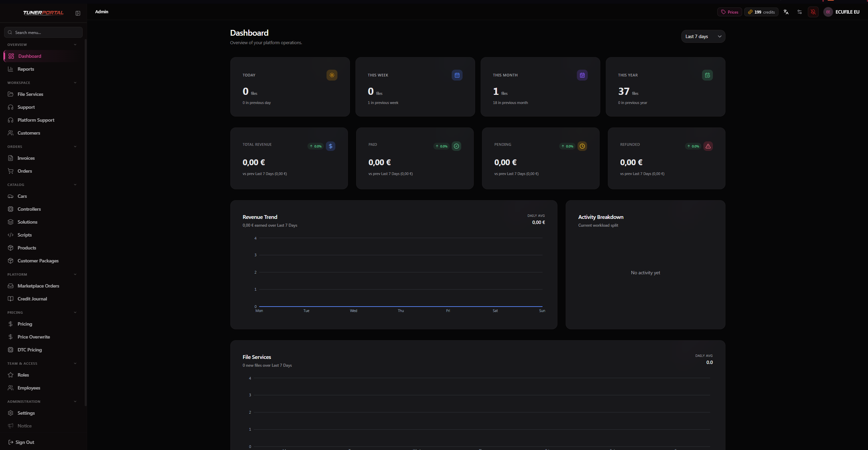The image size is (868, 450).
Task: Collapse the Workspace section chevron
Action: tap(75, 83)
